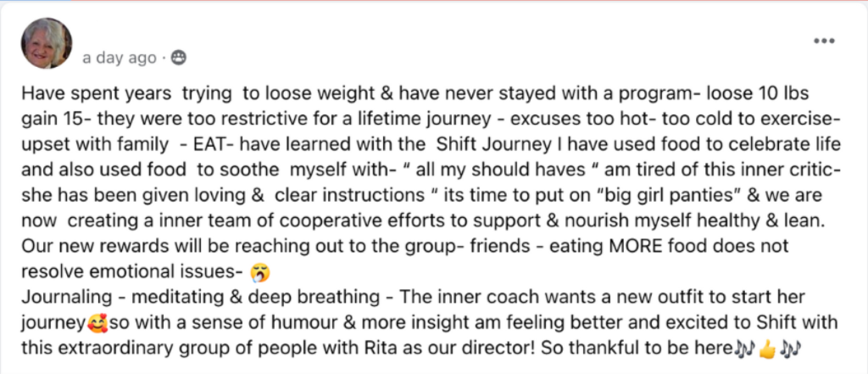This screenshot has height=374, width=868.
Task: Click the last music notes emoji
Action: coord(791,348)
